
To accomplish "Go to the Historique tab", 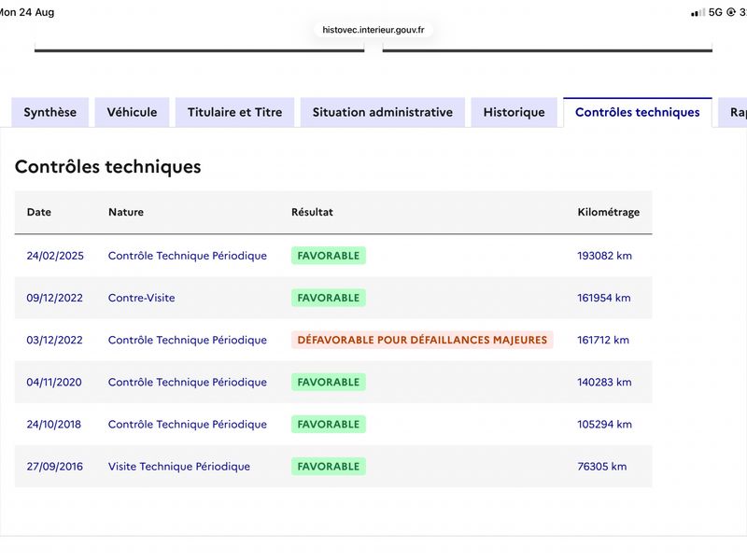I will point(514,112).
